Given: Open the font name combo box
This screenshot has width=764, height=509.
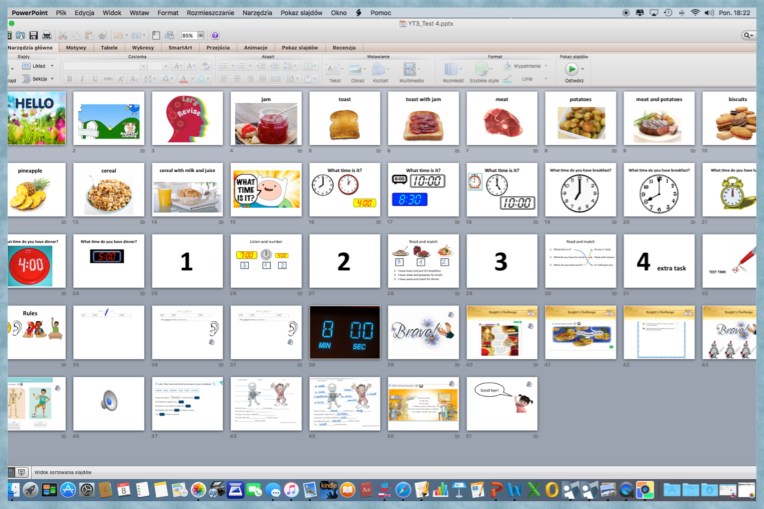Looking at the screenshot, I should point(105,66).
